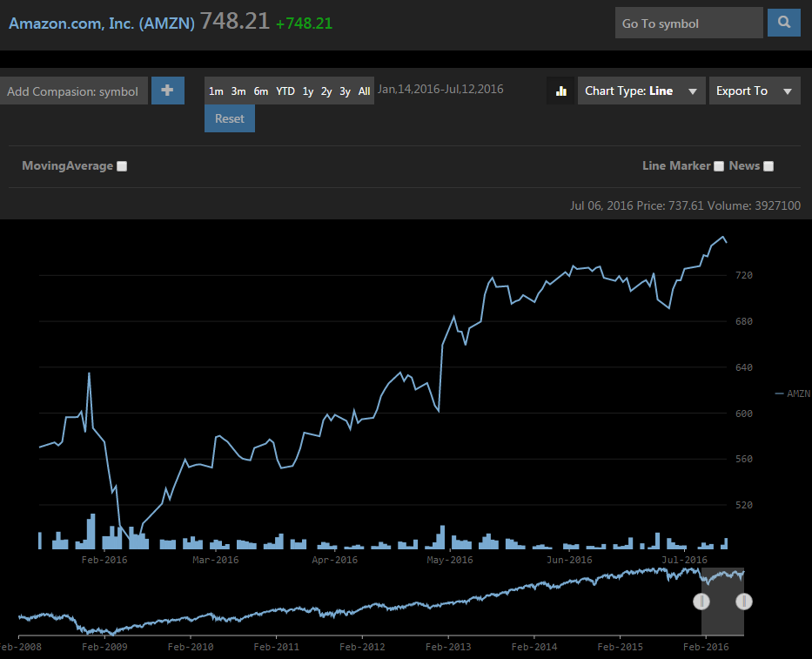
Task: Select the 1m time range
Action: (216, 91)
